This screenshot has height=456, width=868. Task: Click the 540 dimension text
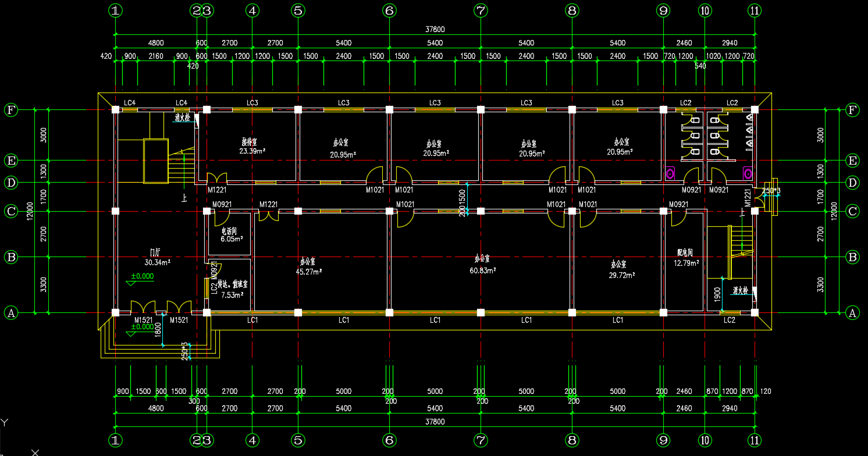click(x=700, y=66)
